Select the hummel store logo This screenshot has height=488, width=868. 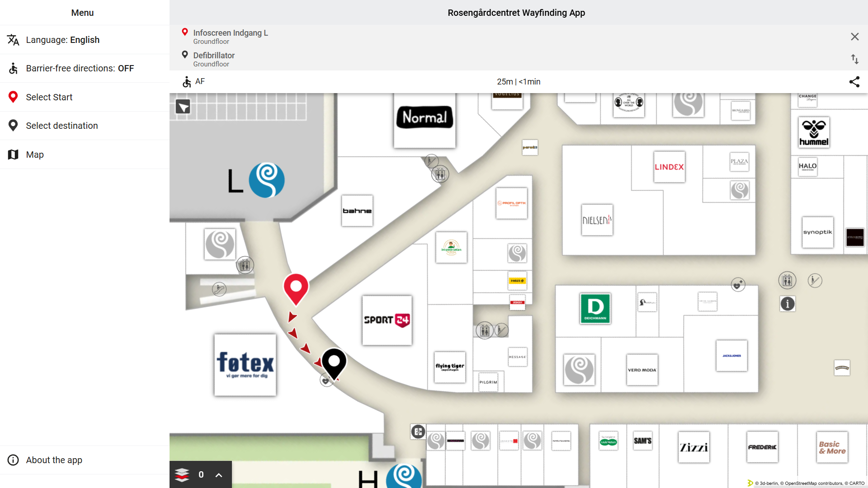coord(814,132)
